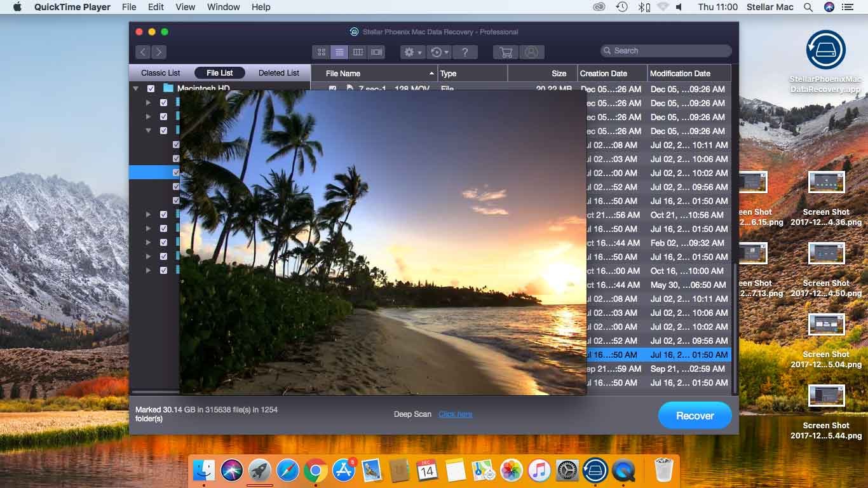868x488 pixels.
Task: Toggle checkbox of the expanded subfolder under Macintosh HD
Action: point(163,131)
